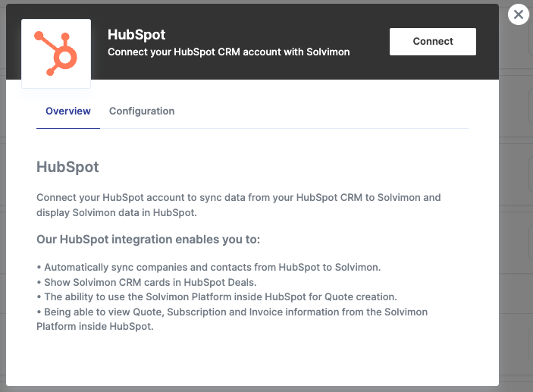Click 'Our HubSpot integration enables you to:' heading
The image size is (533, 392).
(x=148, y=240)
